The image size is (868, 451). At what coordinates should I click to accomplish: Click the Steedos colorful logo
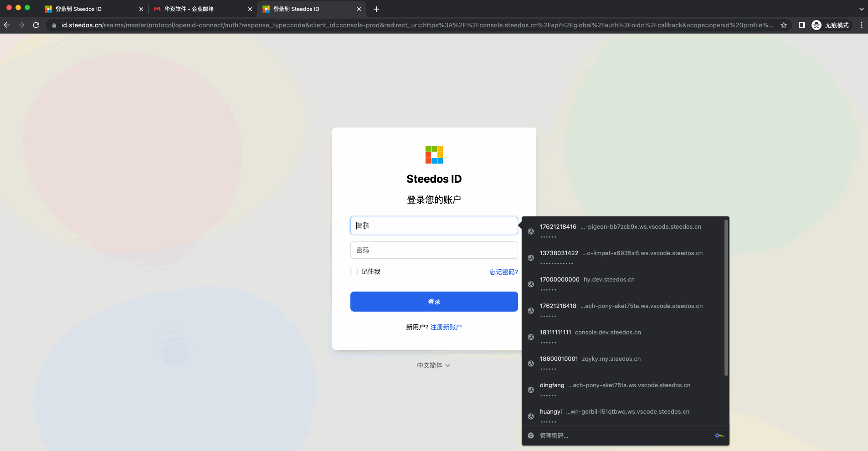[x=434, y=155]
